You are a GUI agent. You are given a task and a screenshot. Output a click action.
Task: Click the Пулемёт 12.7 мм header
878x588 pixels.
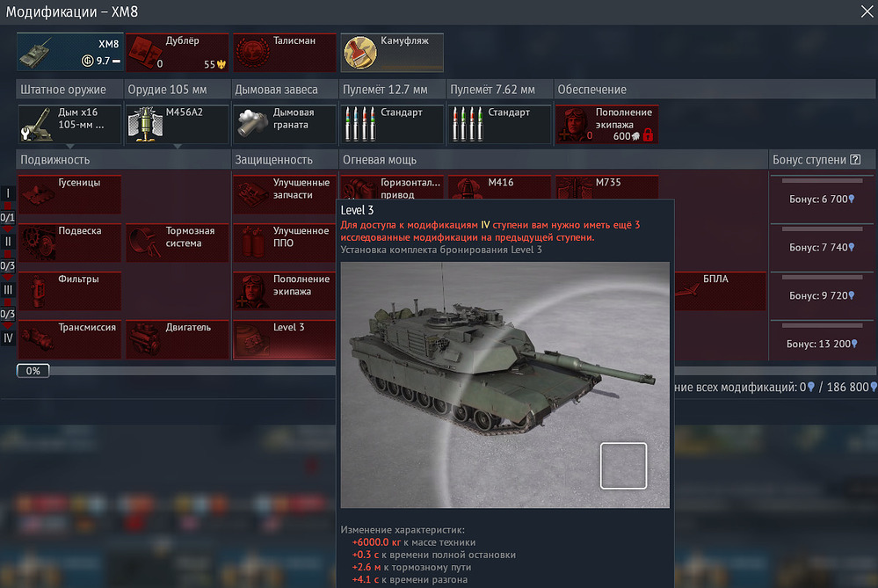(392, 90)
